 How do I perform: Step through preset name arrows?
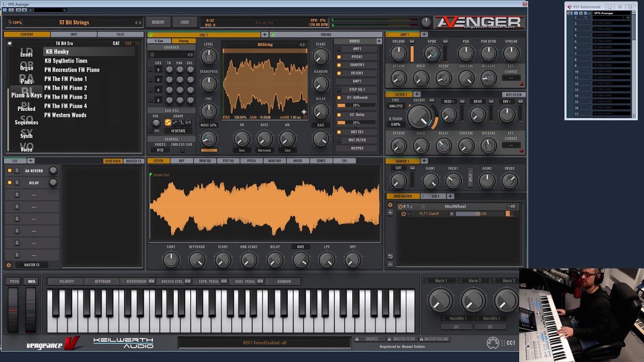coord(138,23)
